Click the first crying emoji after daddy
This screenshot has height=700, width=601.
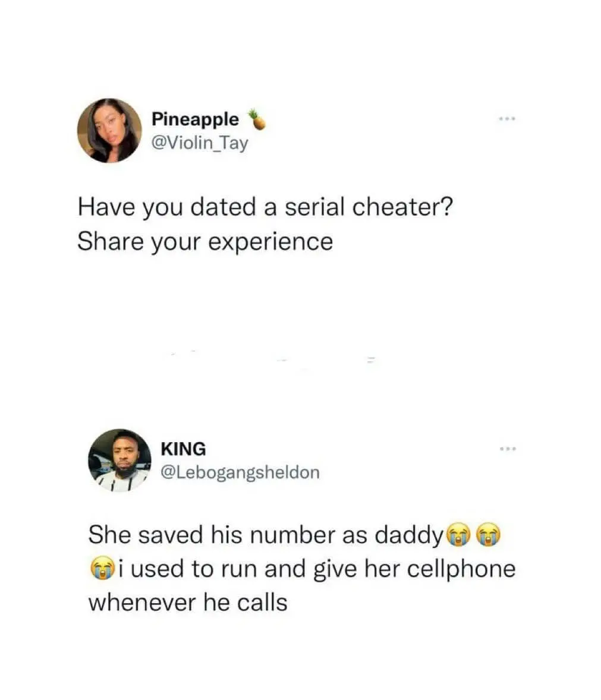458,534
